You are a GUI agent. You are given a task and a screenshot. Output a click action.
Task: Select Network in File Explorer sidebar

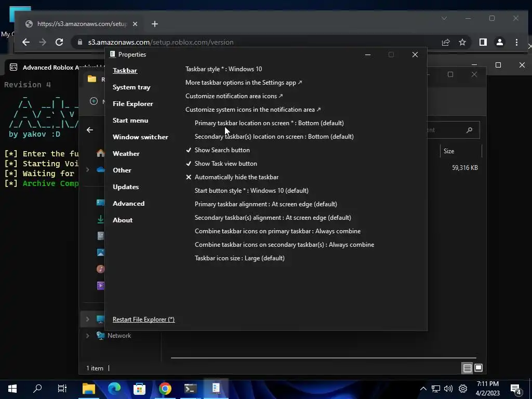click(x=119, y=336)
